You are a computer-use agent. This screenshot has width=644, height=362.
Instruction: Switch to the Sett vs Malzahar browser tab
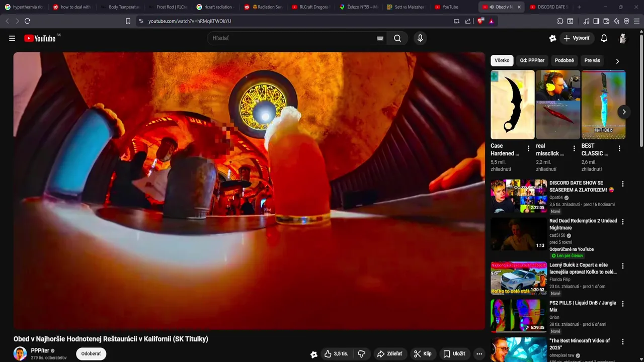click(406, 7)
